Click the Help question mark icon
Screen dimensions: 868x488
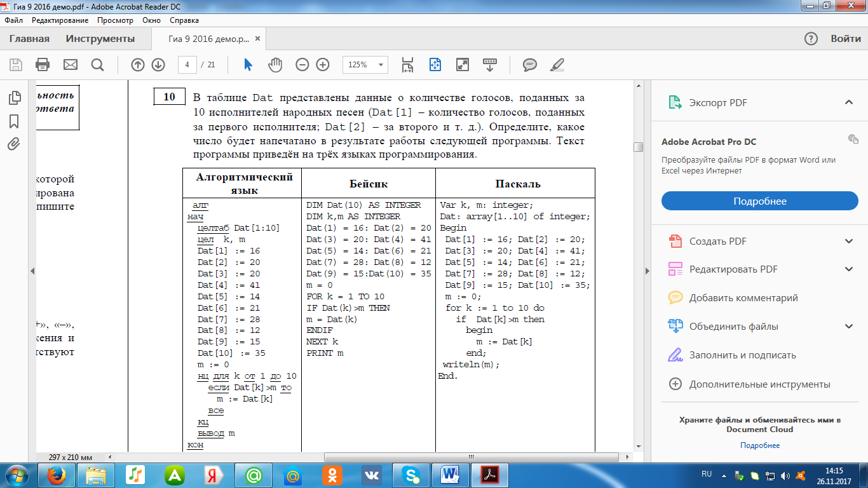[x=811, y=39]
